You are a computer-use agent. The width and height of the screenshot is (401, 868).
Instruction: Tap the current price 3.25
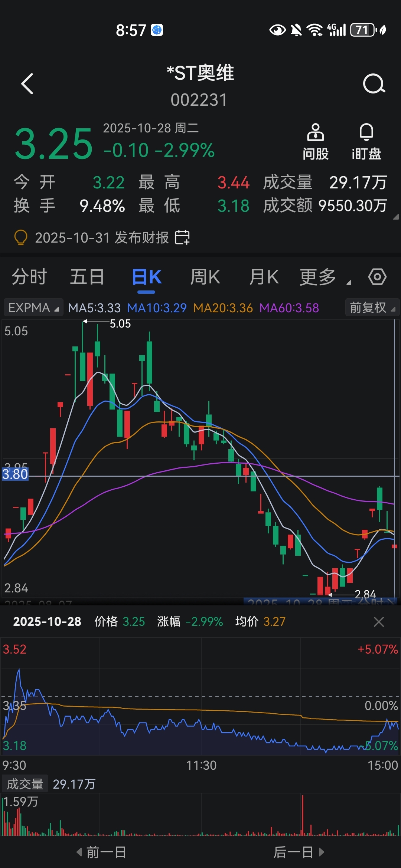point(54,144)
